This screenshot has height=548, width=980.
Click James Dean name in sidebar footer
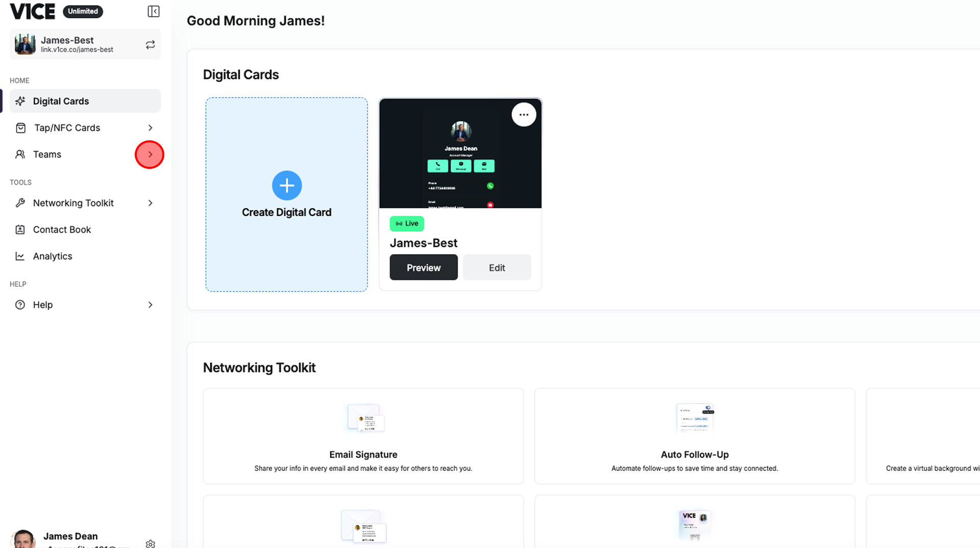[70, 536]
